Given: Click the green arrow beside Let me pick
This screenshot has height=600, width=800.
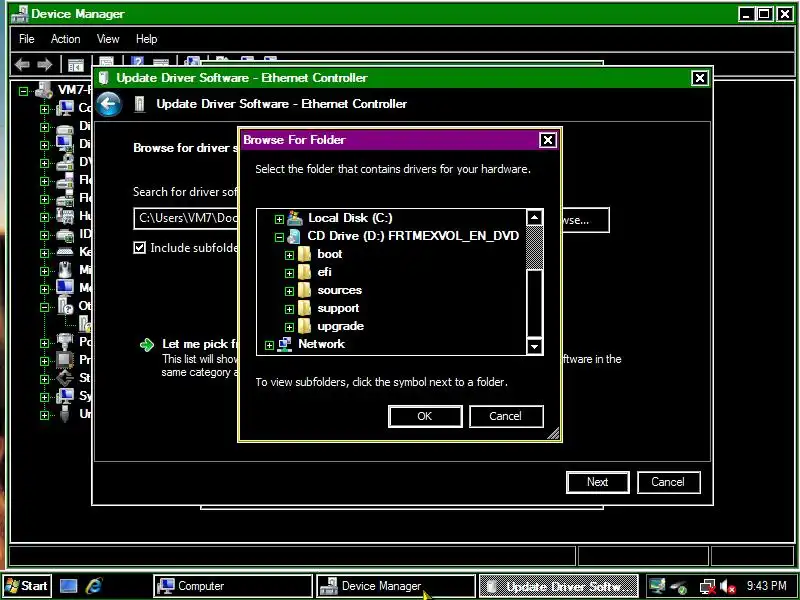Looking at the screenshot, I should coord(147,345).
